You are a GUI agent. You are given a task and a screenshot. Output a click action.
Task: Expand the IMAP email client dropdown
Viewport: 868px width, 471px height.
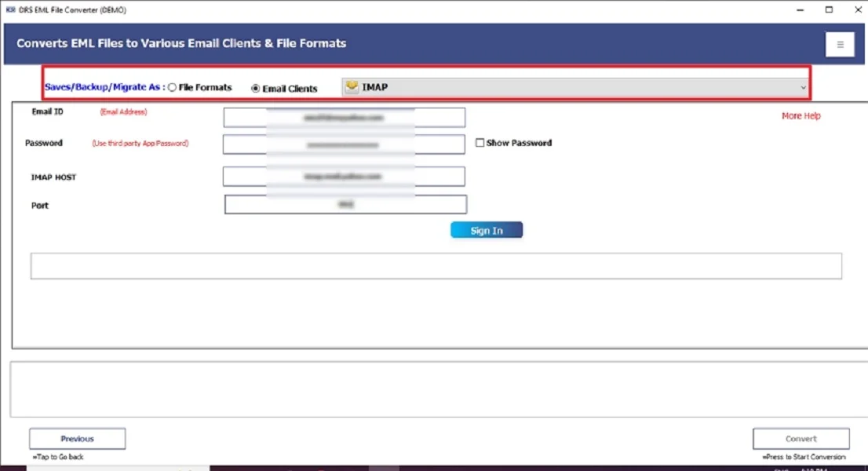573,86
